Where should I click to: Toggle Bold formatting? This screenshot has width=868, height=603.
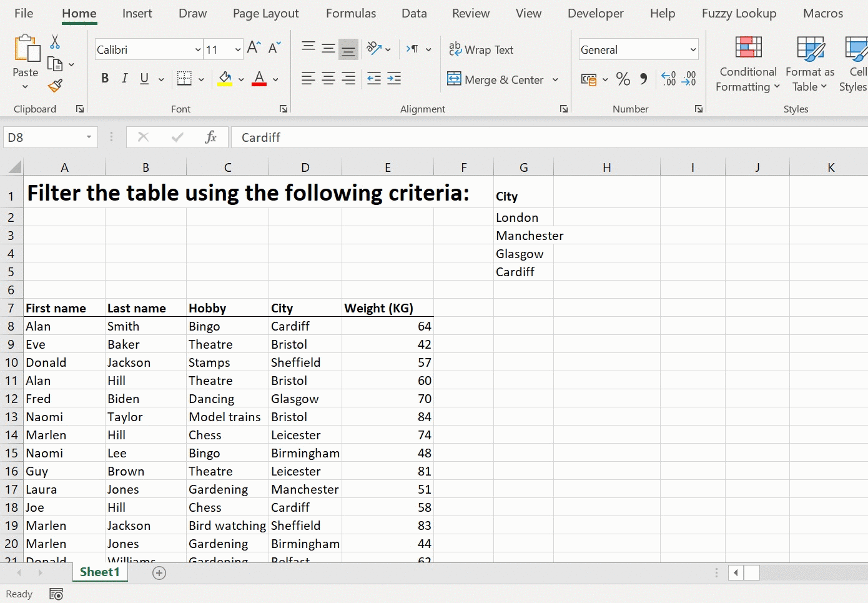click(105, 79)
